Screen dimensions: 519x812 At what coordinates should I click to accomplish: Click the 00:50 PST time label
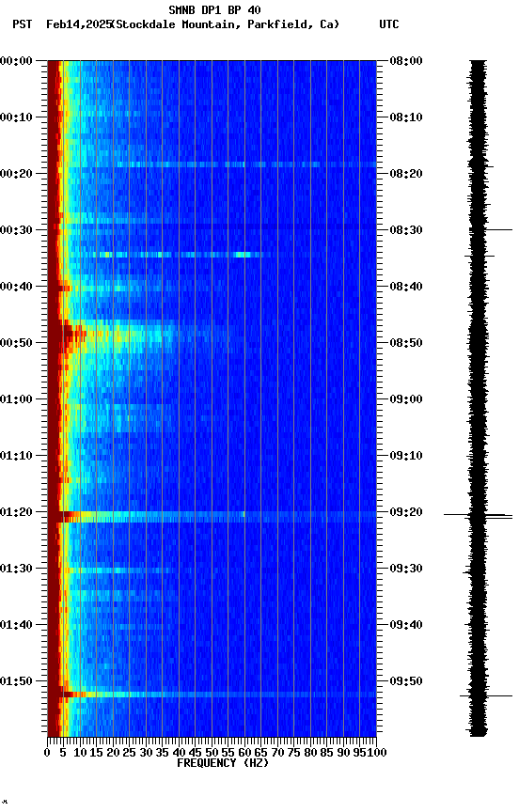[16, 343]
